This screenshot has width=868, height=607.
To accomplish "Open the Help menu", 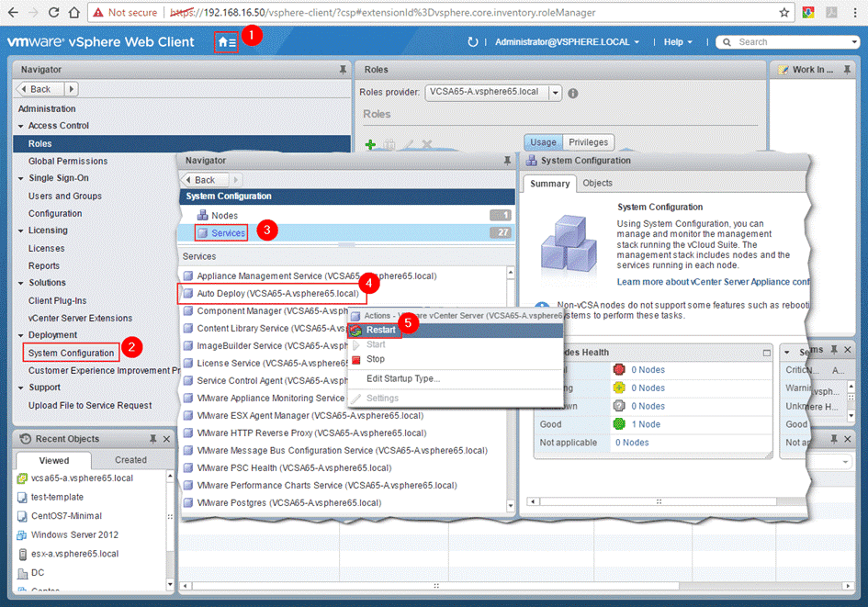I will pos(677,41).
